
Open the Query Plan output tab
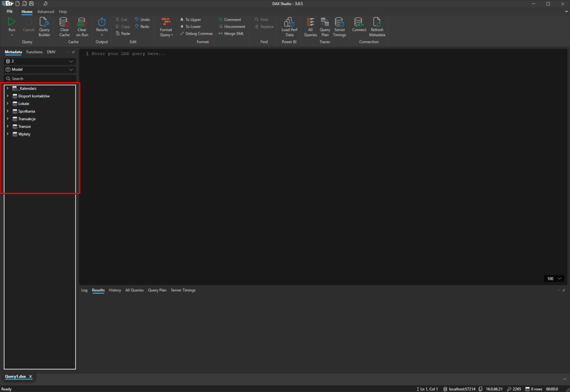click(x=157, y=290)
